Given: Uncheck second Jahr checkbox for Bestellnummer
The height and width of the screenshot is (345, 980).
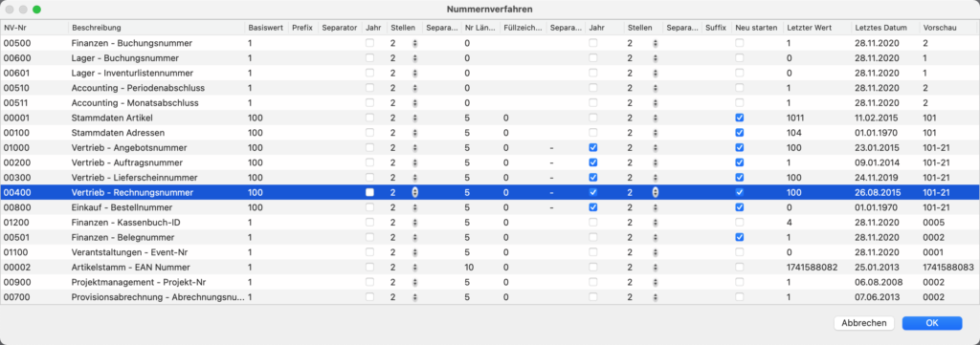Looking at the screenshot, I should tap(593, 207).
